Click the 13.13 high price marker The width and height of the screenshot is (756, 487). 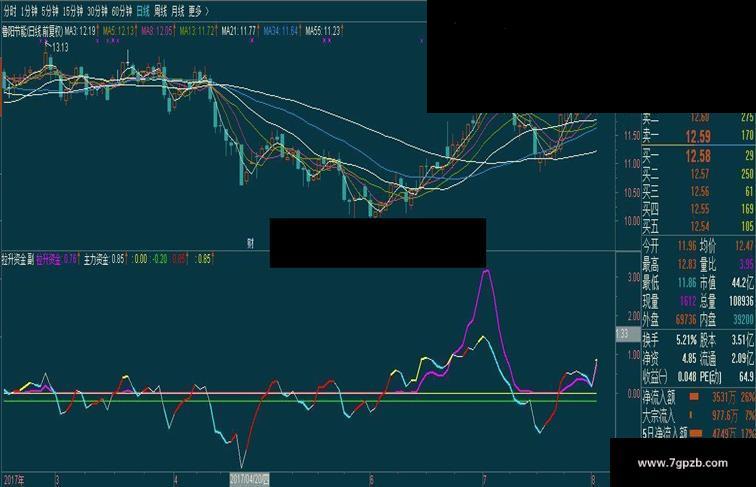[60, 48]
